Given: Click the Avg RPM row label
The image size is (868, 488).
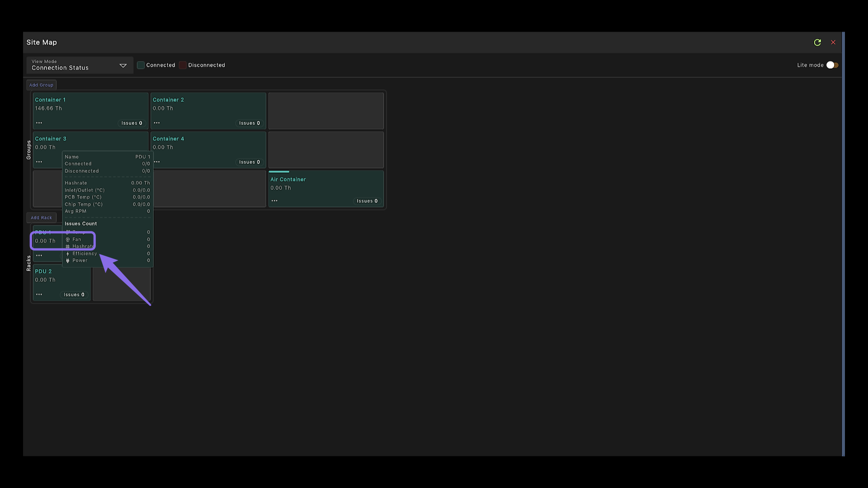Looking at the screenshot, I should pos(75,211).
